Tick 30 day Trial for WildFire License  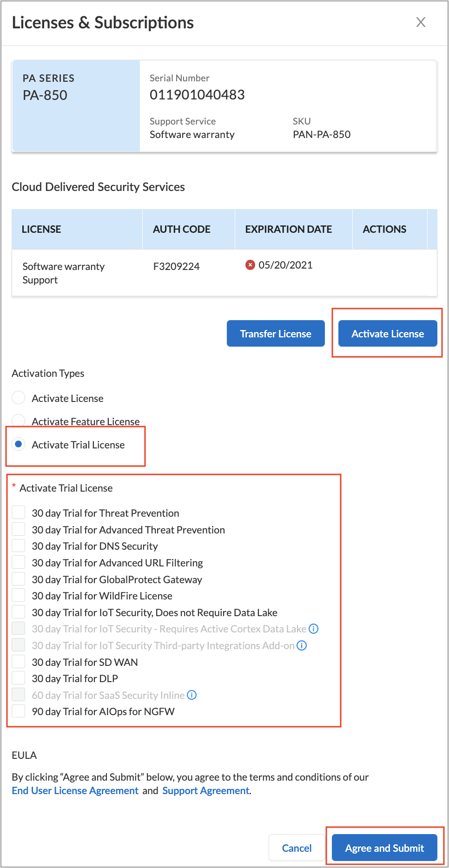(19, 595)
